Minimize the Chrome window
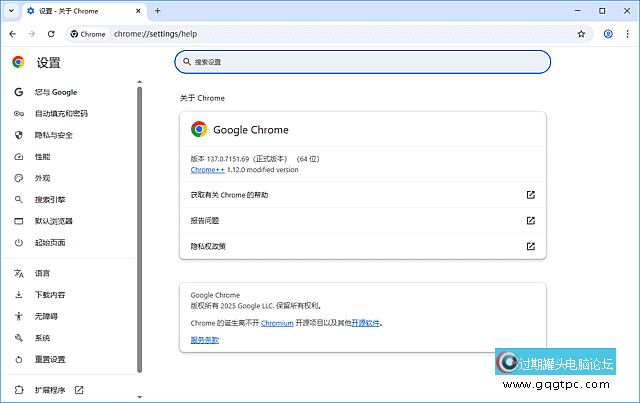 point(578,11)
